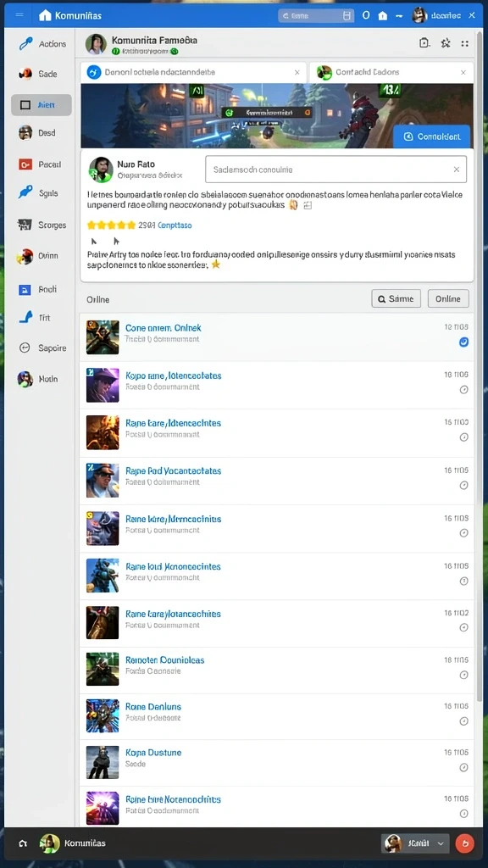Click the document icon in the header toolbar
The image size is (488, 868).
tap(424, 43)
